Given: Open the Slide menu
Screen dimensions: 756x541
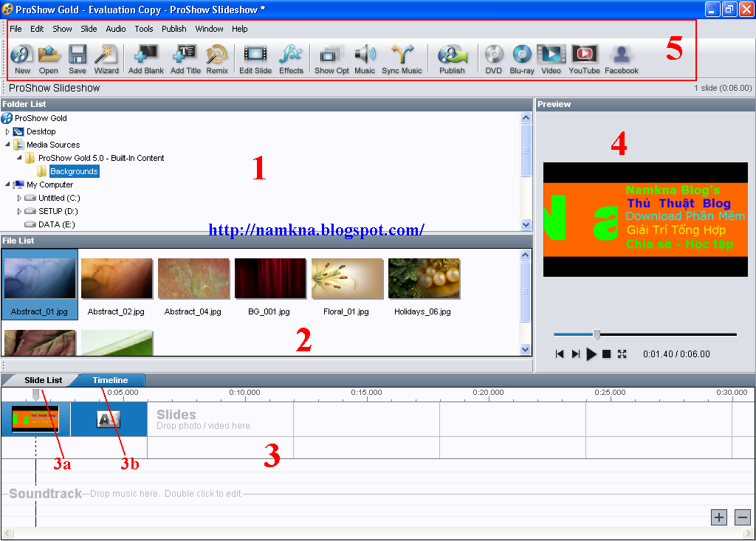Looking at the screenshot, I should click(89, 29).
